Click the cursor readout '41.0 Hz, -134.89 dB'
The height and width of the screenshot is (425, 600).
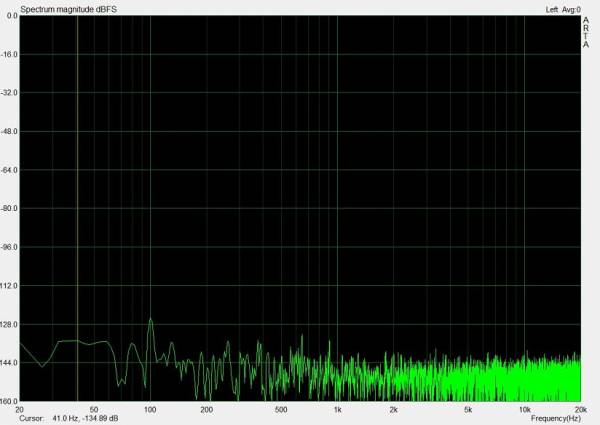pyautogui.click(x=85, y=418)
